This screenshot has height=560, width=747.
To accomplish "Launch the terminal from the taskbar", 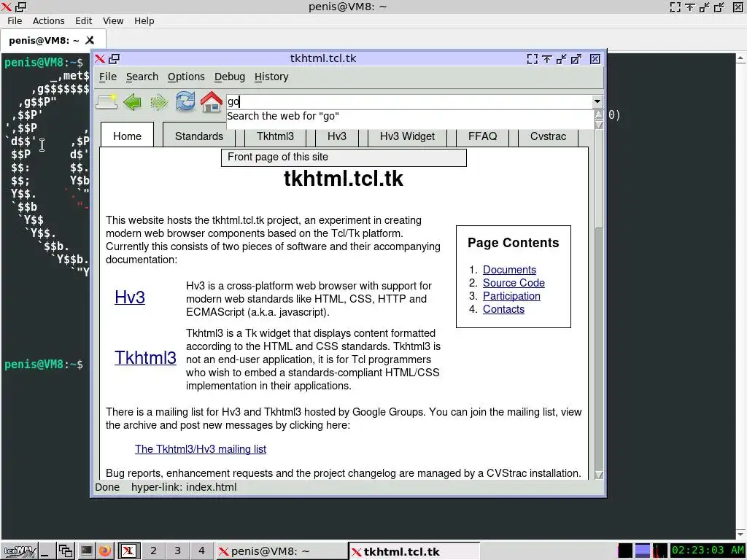I will point(86,551).
